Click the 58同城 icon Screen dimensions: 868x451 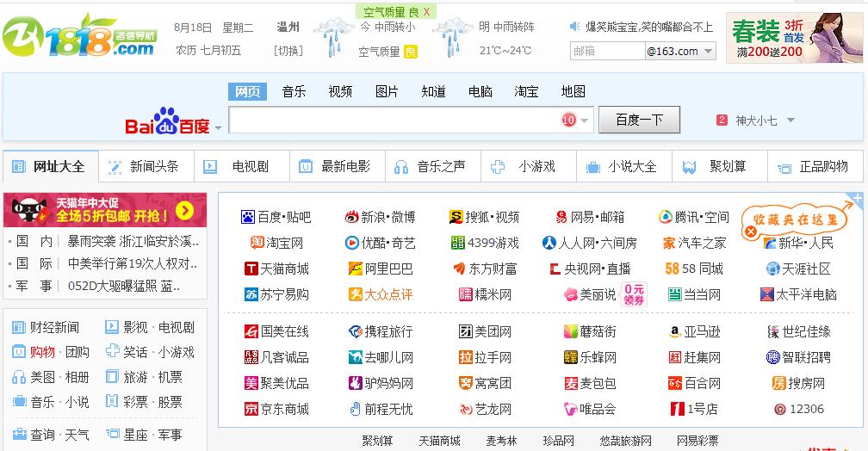(x=672, y=269)
